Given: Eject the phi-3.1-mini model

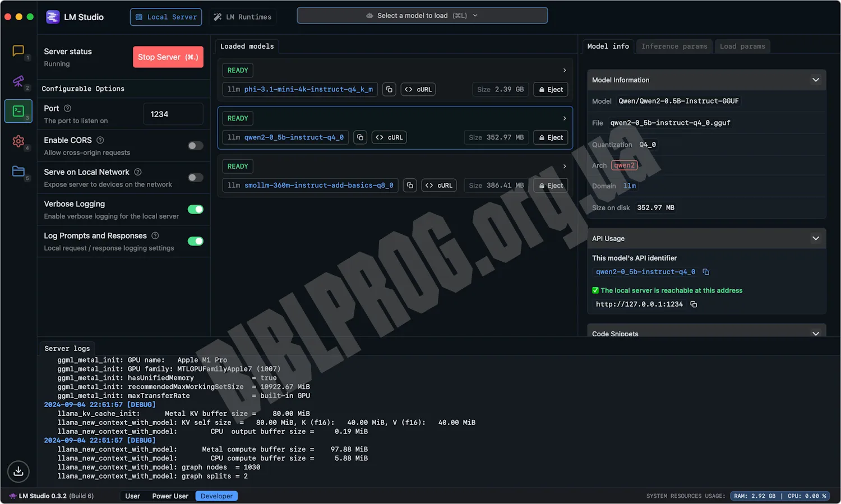Looking at the screenshot, I should coord(551,90).
